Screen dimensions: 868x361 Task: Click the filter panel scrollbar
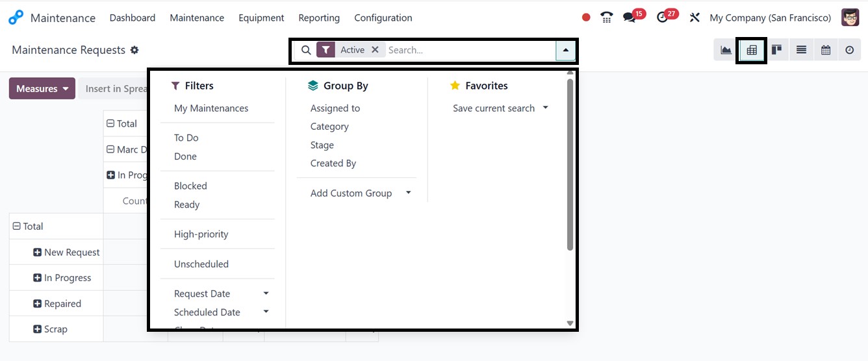pos(570,162)
